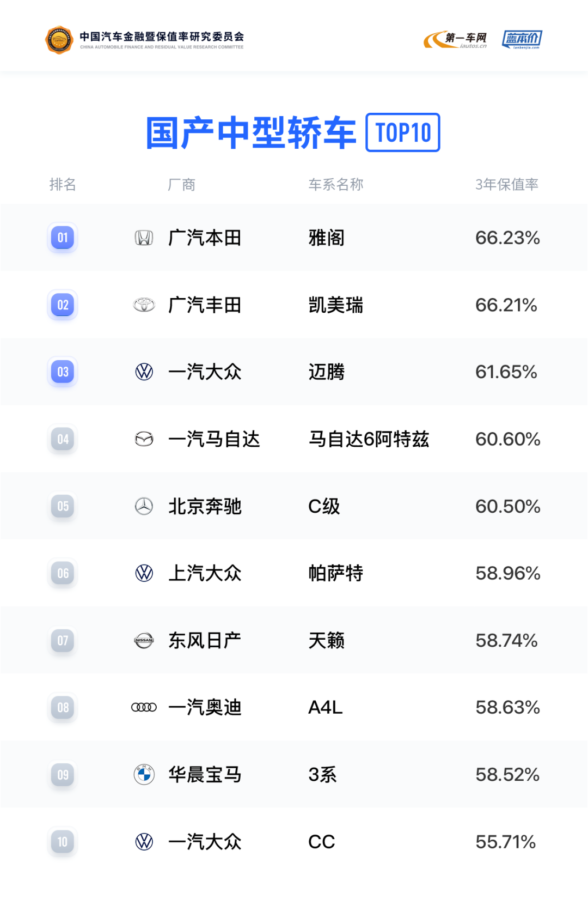Click the Nissan logo icon
This screenshot has width=588, height=905.
(x=144, y=640)
